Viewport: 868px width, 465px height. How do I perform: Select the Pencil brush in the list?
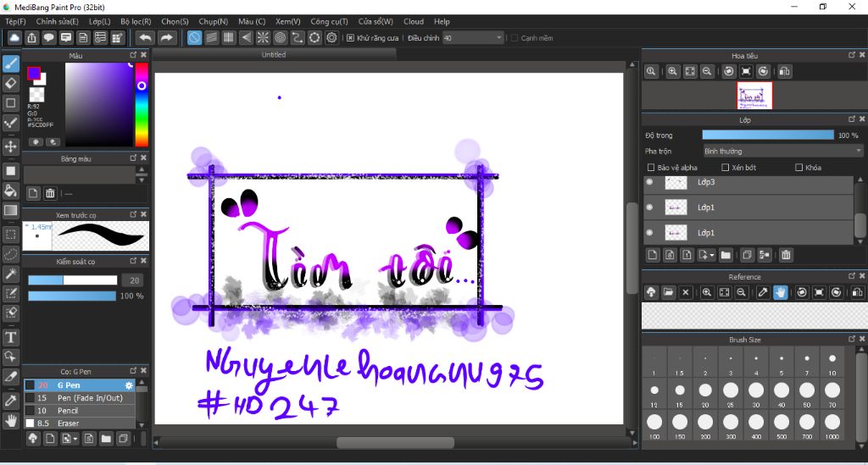(x=80, y=411)
